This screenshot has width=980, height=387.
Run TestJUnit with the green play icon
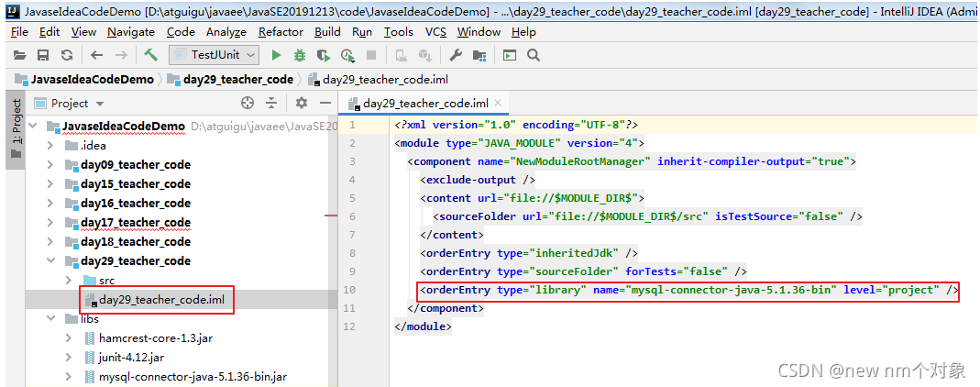(x=276, y=55)
